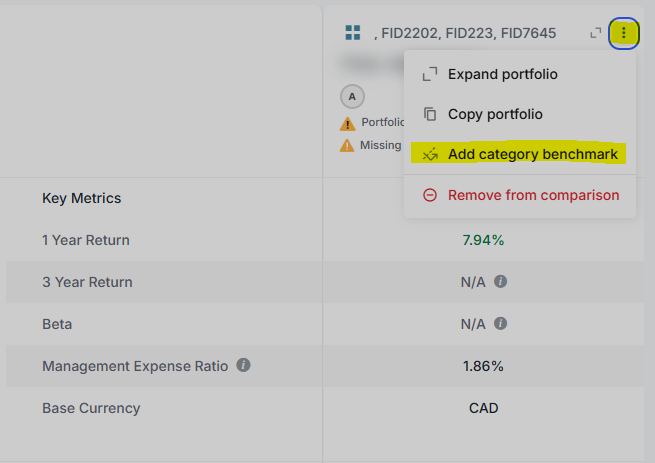
Task: Click the small expand icon beside options
Action: coord(596,33)
